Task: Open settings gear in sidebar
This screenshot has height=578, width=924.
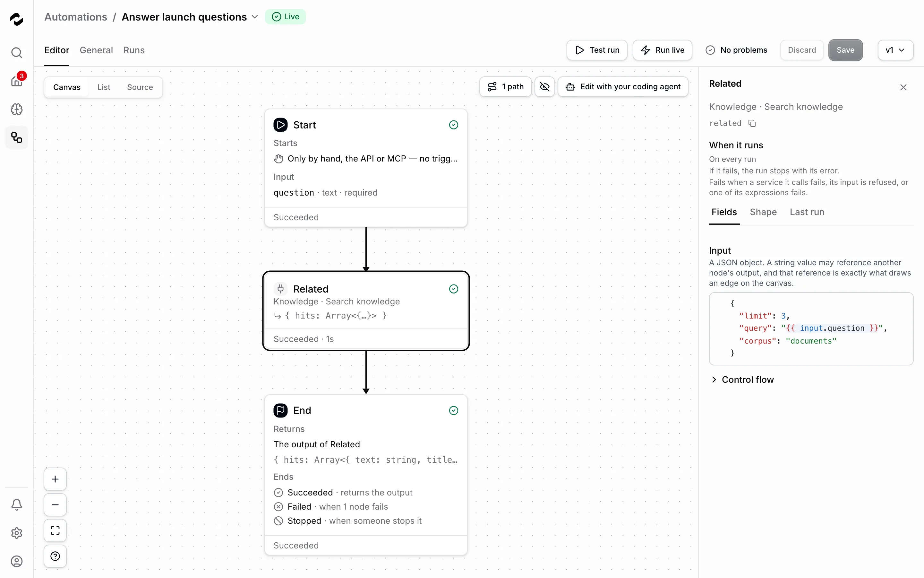Action: (16, 533)
